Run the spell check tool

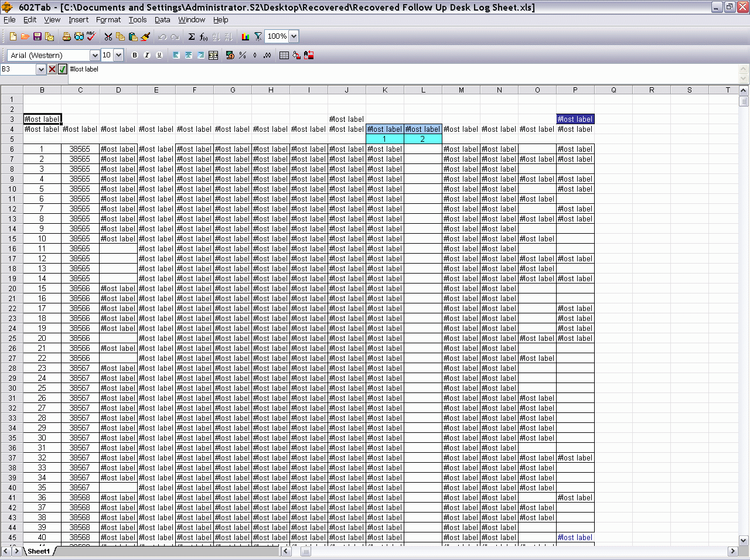pos(91,36)
